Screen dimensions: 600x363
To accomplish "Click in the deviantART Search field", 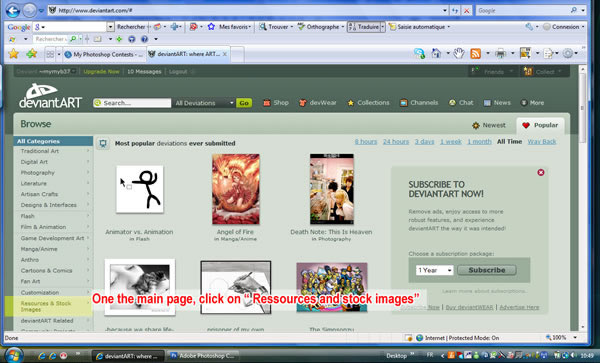I will (132, 103).
